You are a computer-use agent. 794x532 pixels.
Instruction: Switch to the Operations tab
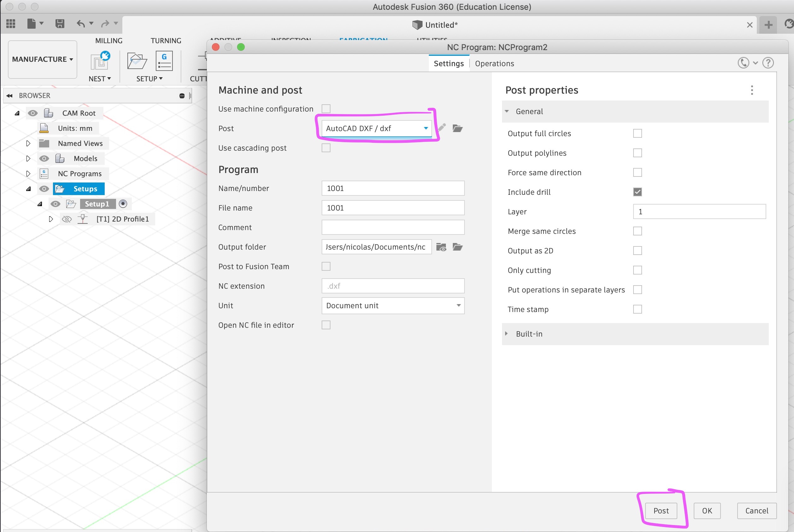[x=494, y=63]
